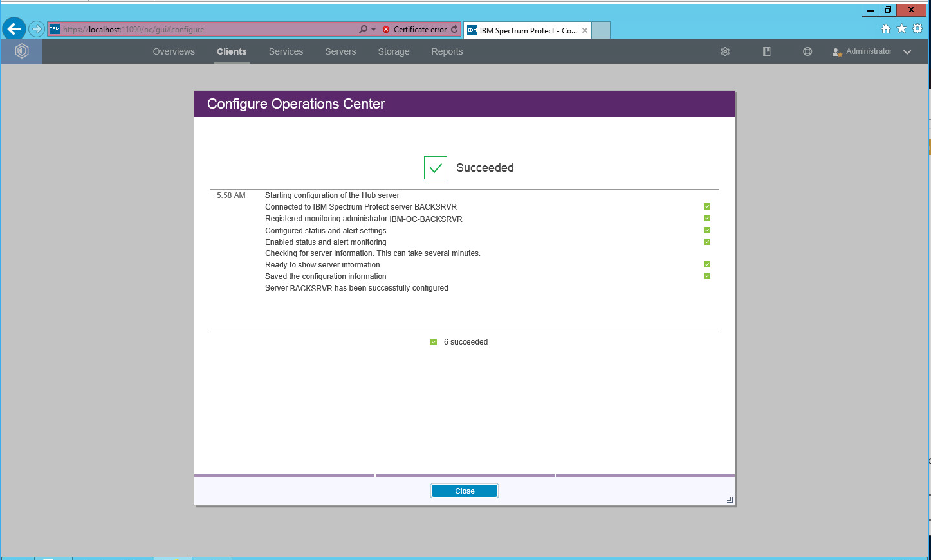Close the IBM Spectrum Protect browser tab

585,30
